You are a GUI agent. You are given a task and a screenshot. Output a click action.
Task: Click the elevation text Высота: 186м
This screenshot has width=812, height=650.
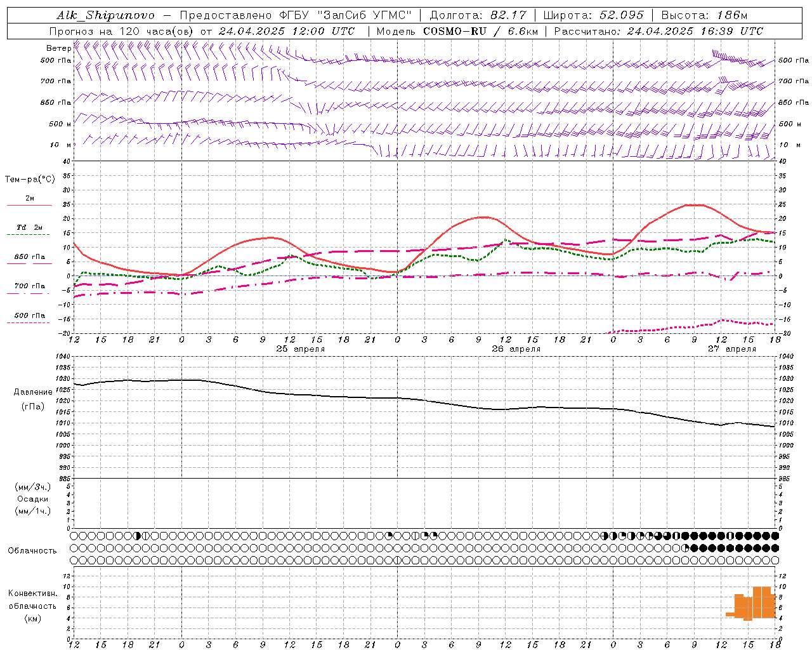(x=705, y=15)
